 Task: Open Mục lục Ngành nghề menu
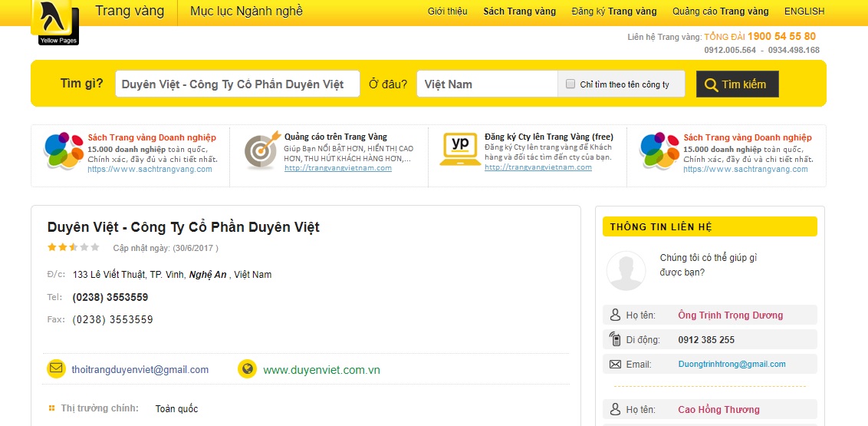(x=246, y=11)
